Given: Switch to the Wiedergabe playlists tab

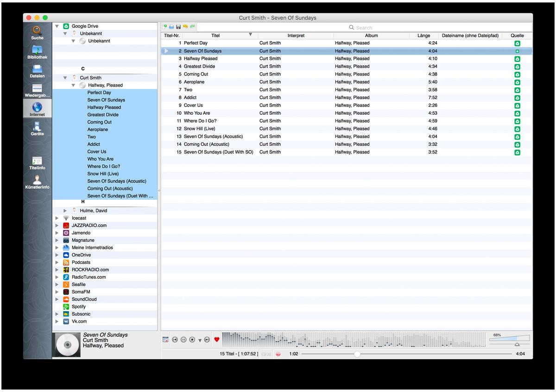Looking at the screenshot, I should [37, 90].
